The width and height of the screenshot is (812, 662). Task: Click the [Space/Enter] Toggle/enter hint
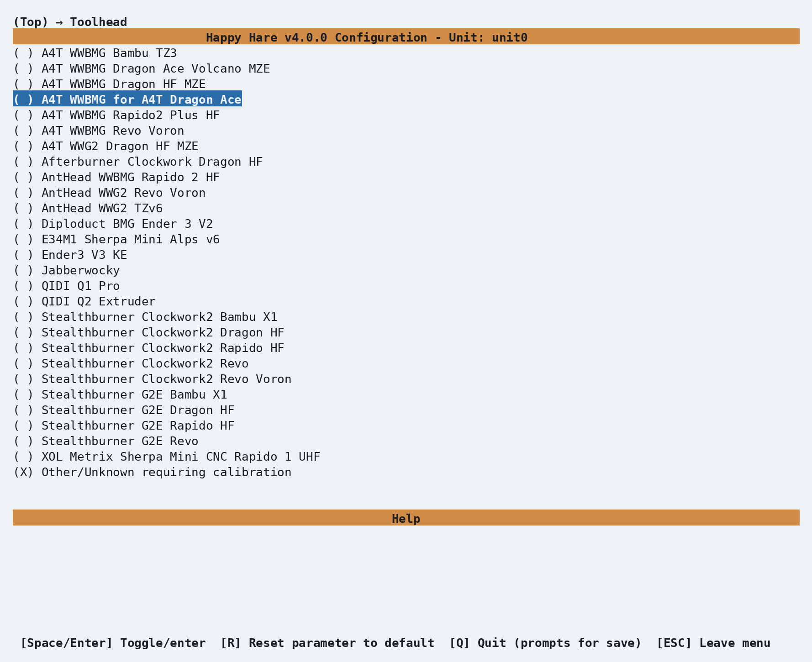(113, 643)
